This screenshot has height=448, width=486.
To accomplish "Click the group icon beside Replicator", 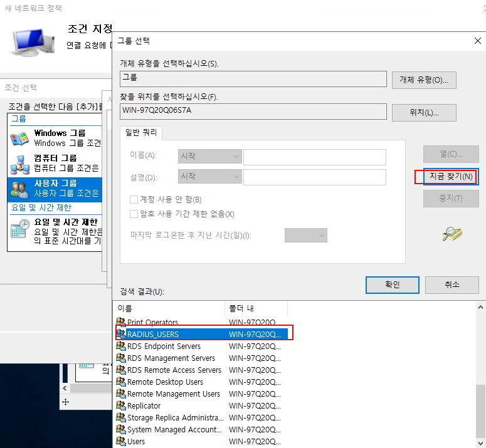I will (x=121, y=405).
